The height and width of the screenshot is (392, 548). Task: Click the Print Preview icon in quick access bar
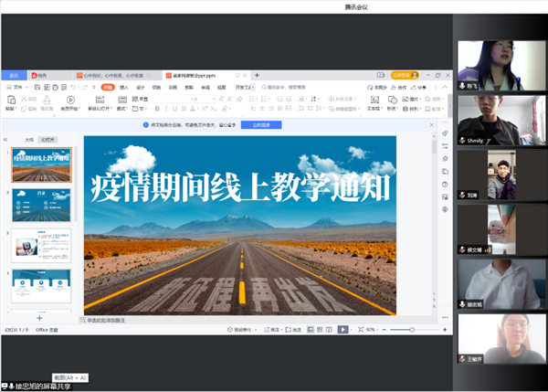(x=64, y=87)
